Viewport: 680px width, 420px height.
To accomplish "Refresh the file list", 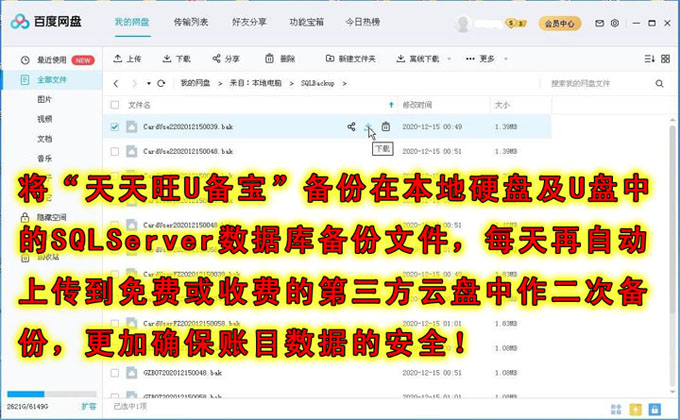I will click(161, 83).
